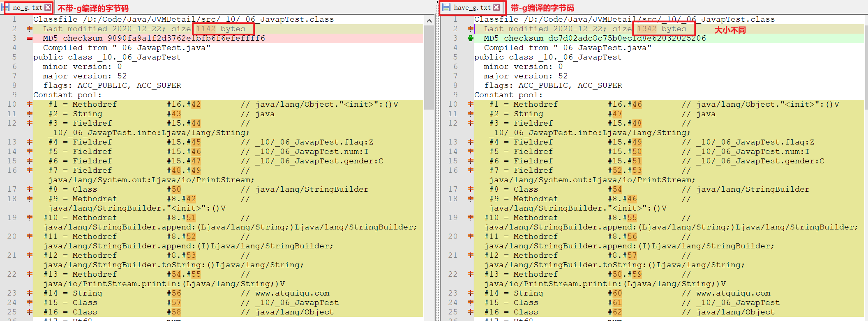Click the PrintStream.println descriptor line in no_g.txt
Screen dimensions: 868x321
point(164,284)
